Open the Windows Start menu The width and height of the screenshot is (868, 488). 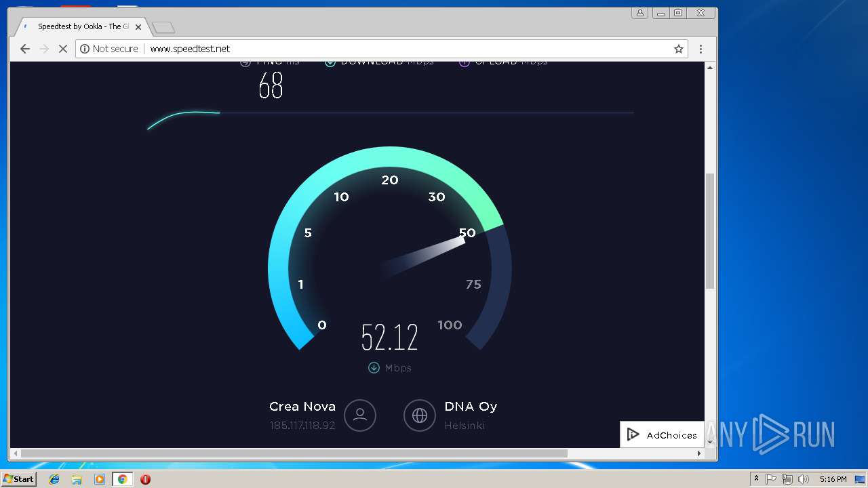[19, 479]
